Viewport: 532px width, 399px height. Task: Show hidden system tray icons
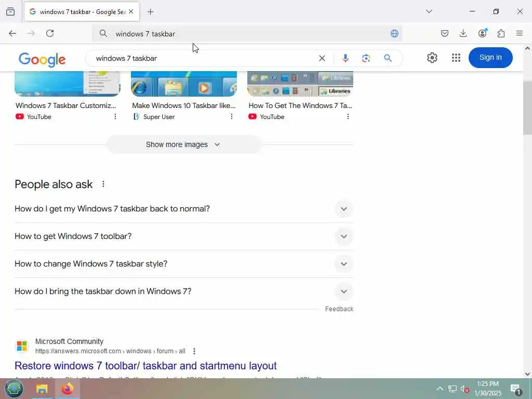[440, 389]
